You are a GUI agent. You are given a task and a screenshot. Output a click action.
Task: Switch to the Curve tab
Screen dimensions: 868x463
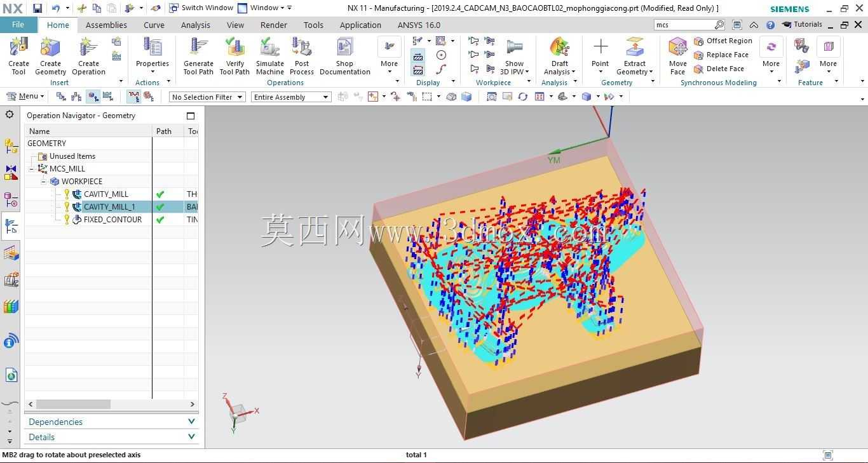point(154,25)
